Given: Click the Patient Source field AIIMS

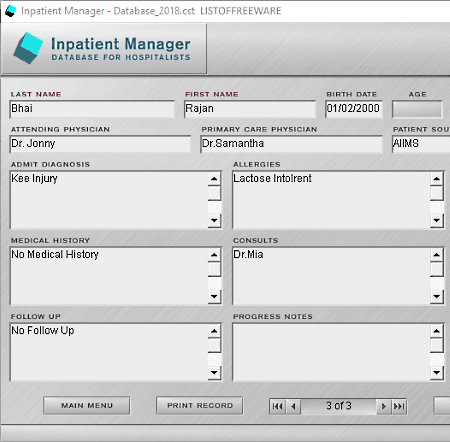Looking at the screenshot, I should tap(421, 144).
